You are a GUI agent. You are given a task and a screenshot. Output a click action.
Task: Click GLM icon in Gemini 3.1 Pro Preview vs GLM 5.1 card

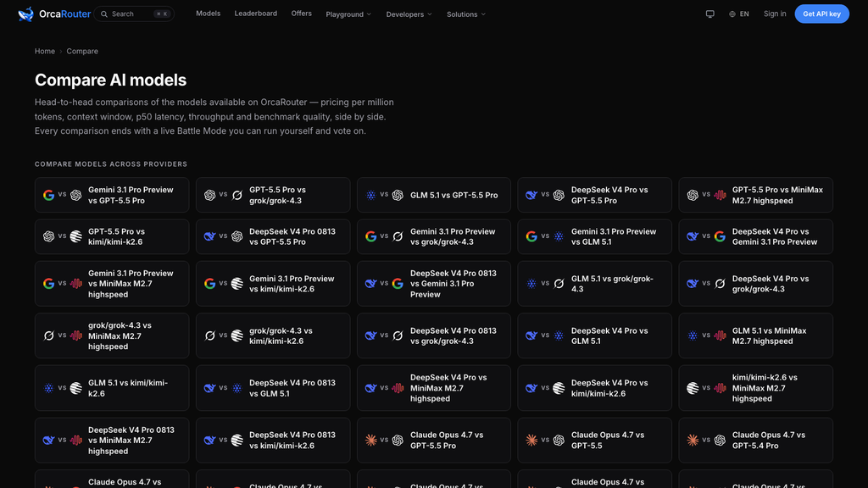[559, 236]
